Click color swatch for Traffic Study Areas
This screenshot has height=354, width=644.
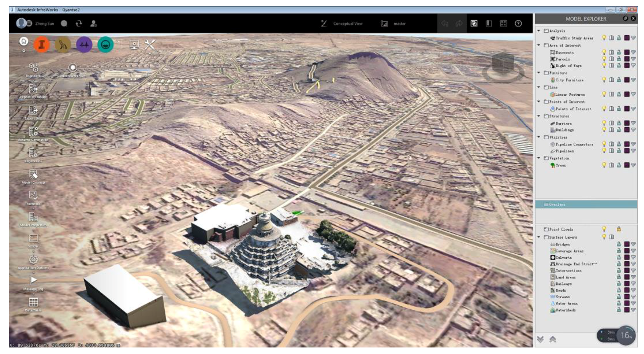coord(626,38)
